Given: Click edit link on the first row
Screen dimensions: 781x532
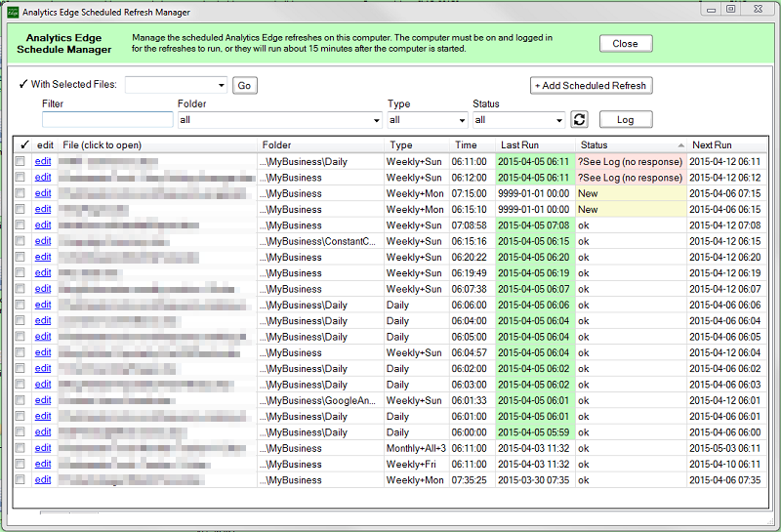Looking at the screenshot, I should click(x=43, y=161).
